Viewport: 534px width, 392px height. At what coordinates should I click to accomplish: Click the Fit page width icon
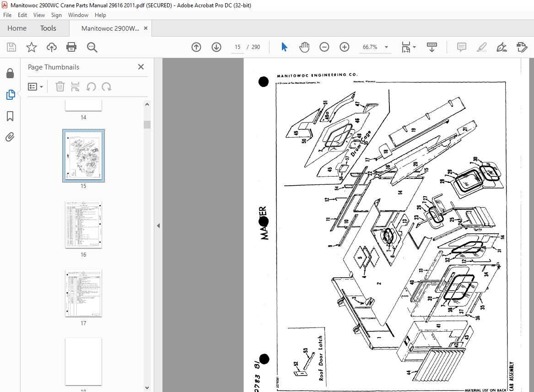[406, 47]
